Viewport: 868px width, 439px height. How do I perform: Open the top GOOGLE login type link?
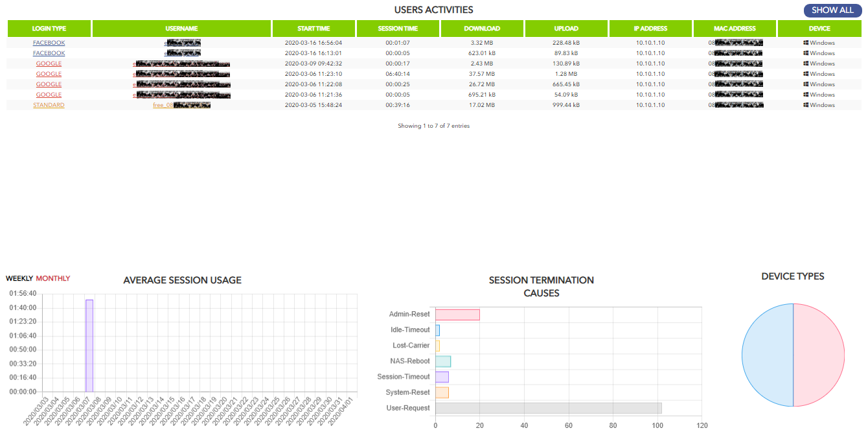[x=49, y=63]
